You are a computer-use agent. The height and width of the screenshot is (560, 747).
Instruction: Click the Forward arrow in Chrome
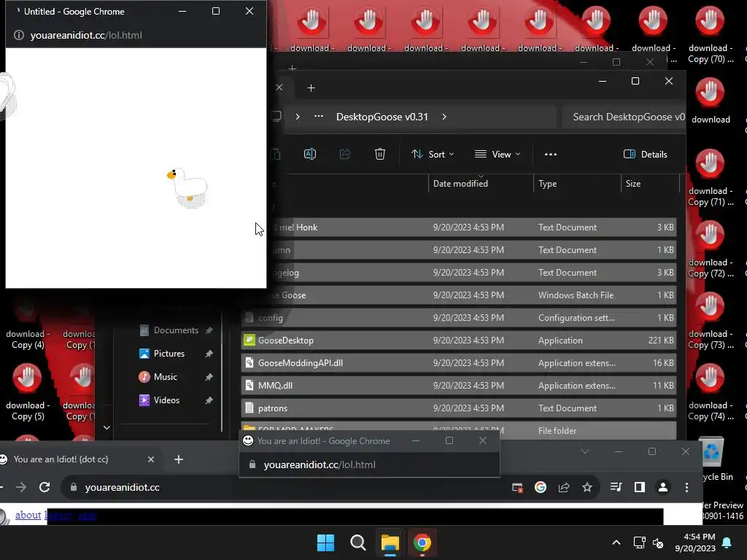(x=21, y=486)
